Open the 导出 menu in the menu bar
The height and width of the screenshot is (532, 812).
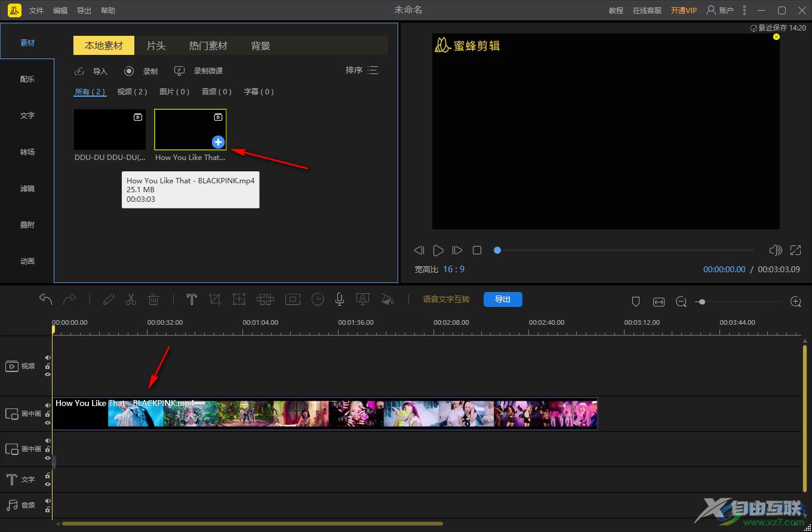click(x=84, y=11)
